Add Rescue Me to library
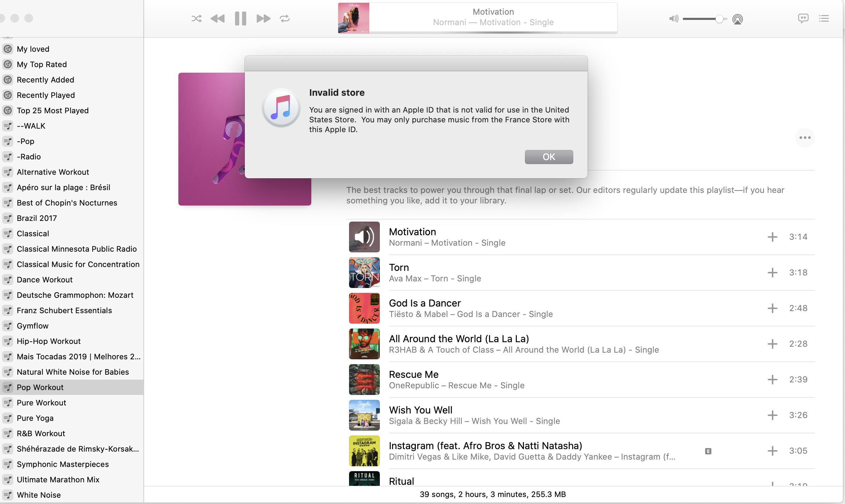The width and height of the screenshot is (845, 504). point(772,380)
